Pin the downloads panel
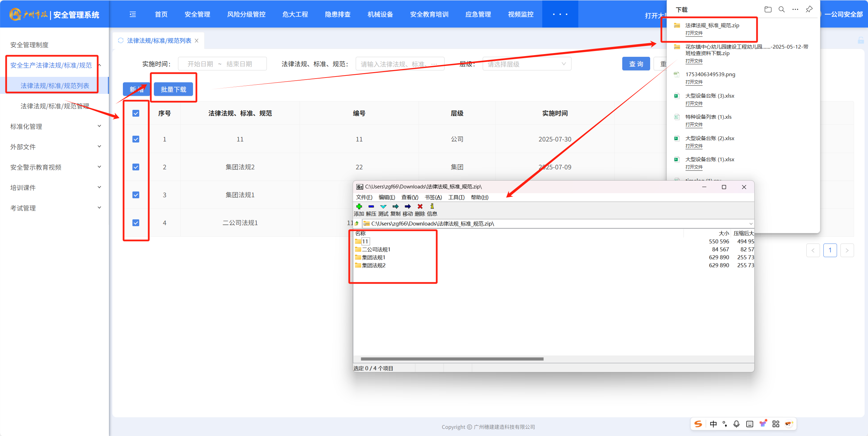Viewport: 868px width, 436px height. click(x=809, y=10)
